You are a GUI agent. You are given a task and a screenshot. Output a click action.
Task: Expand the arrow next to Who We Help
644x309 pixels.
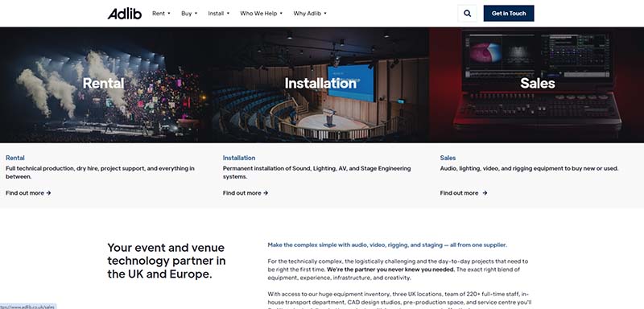[281, 14]
